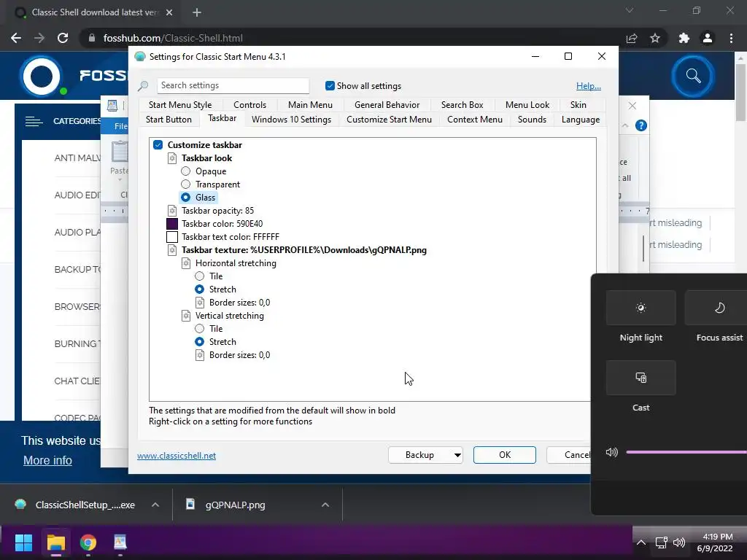Select Tile under Vertical stretching
This screenshot has height=560, width=747.
[199, 329]
